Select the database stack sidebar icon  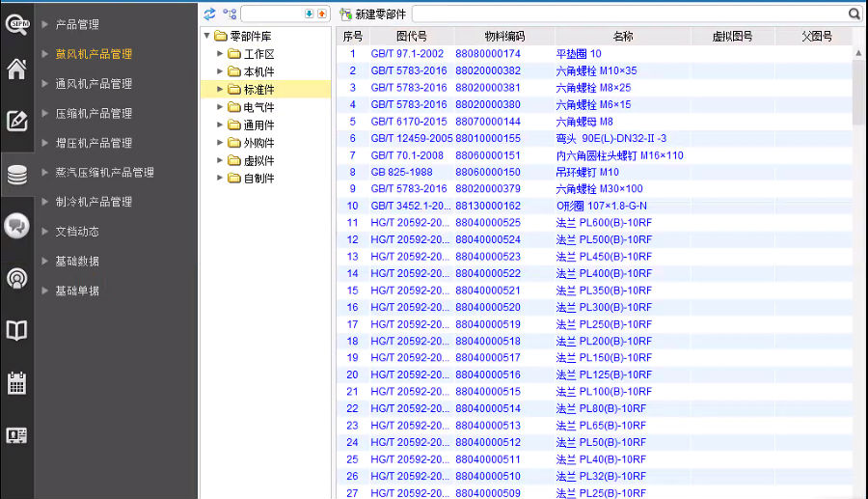pyautogui.click(x=16, y=175)
